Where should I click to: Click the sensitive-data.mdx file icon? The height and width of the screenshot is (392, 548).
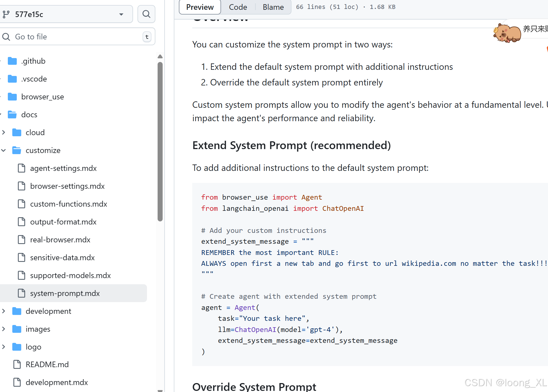click(x=22, y=257)
